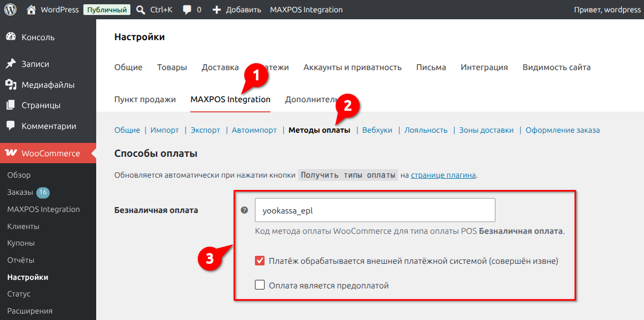Open Записи in sidebar

35,64
